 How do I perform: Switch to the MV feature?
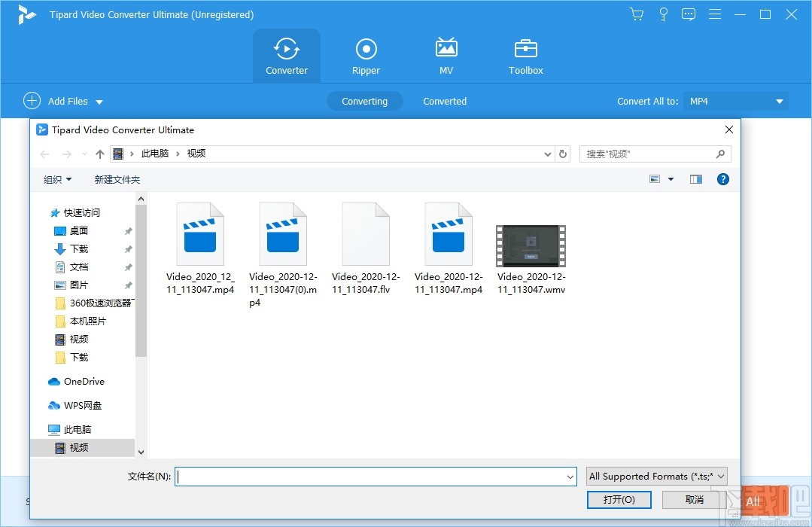[x=446, y=55]
